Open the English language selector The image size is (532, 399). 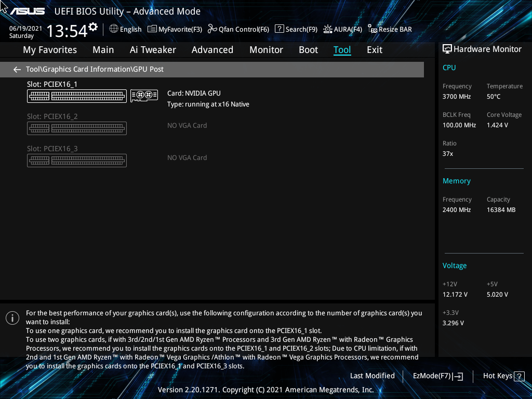125,29
